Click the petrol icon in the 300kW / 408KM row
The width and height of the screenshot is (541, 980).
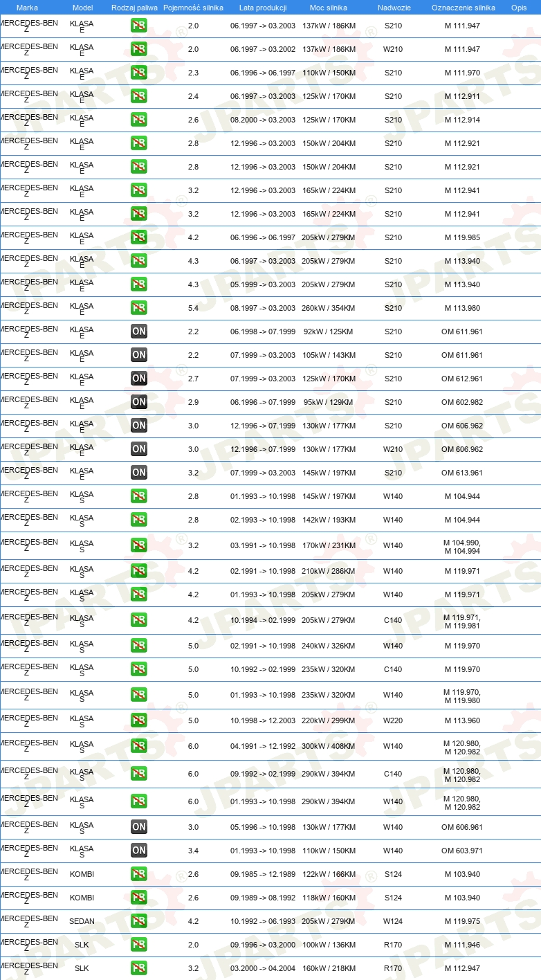click(x=139, y=746)
